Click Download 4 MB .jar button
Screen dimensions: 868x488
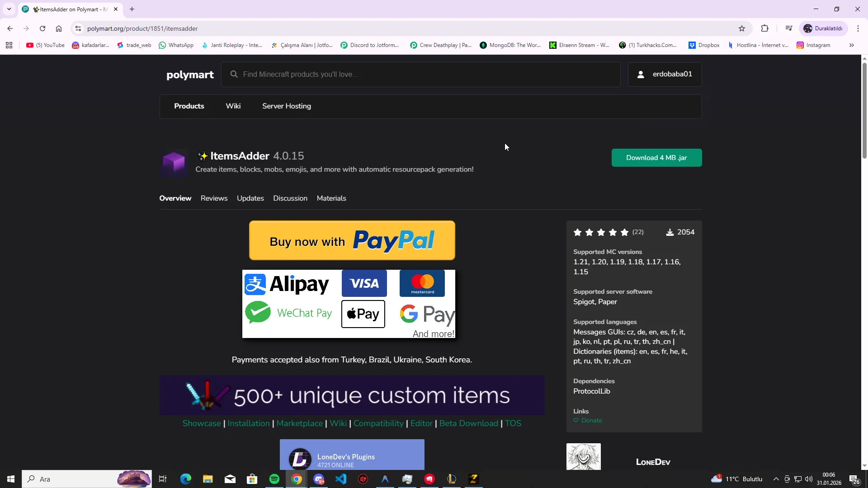(656, 158)
